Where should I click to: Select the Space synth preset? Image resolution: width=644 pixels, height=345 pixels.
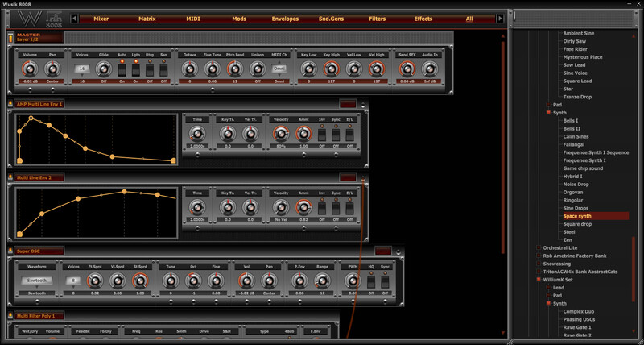click(x=577, y=216)
